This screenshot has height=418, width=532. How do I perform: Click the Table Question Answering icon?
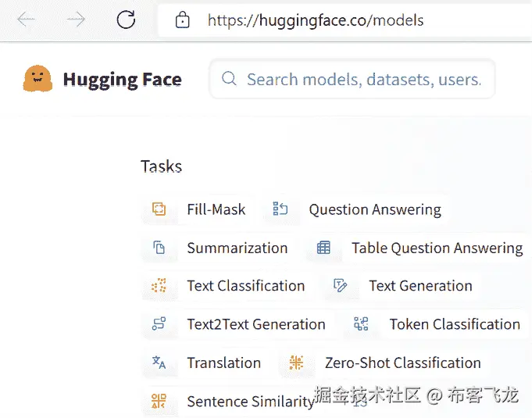coord(323,248)
